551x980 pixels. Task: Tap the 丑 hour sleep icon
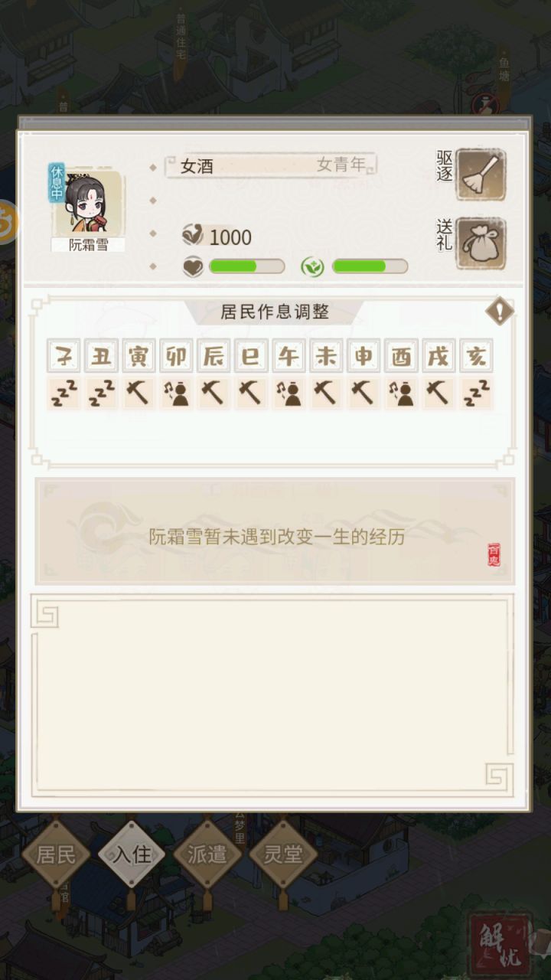point(100,394)
